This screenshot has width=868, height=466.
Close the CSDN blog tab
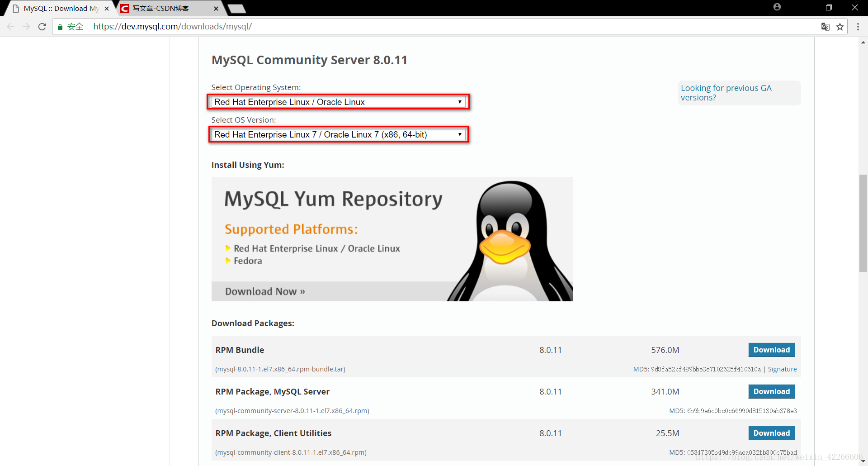coord(216,9)
